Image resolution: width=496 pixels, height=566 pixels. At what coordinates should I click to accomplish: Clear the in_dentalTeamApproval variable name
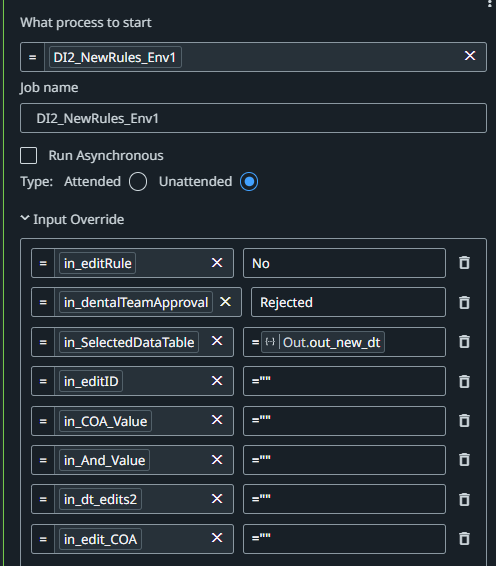point(226,302)
